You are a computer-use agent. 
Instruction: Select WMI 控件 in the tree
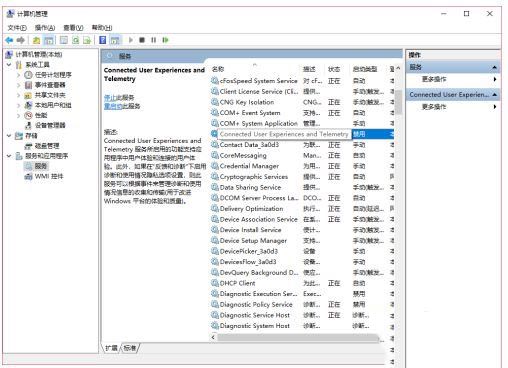pyautogui.click(x=49, y=176)
